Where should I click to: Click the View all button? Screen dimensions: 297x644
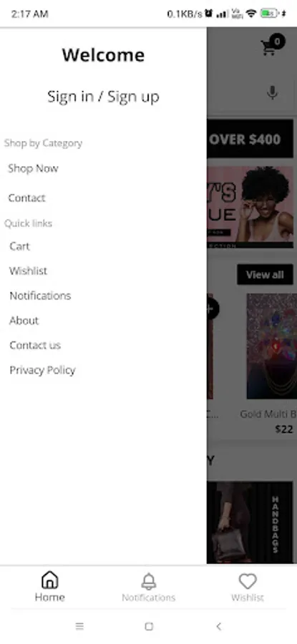[x=265, y=274]
